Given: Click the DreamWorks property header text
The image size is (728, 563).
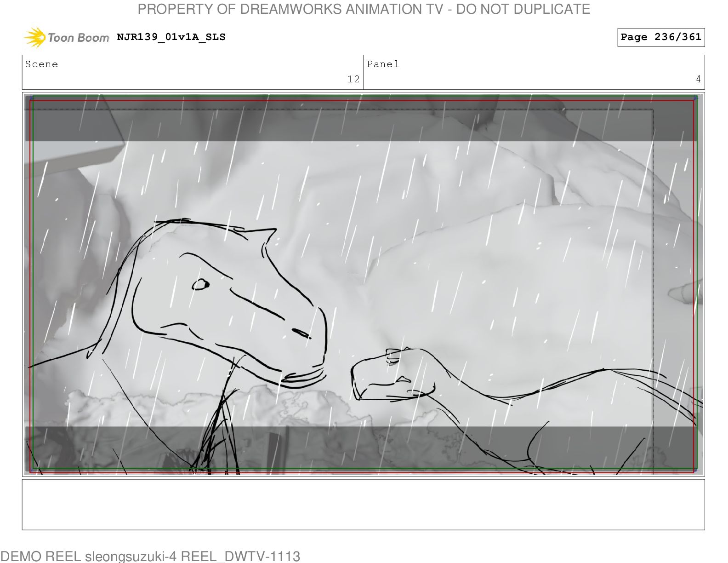Looking at the screenshot, I should click(x=364, y=9).
